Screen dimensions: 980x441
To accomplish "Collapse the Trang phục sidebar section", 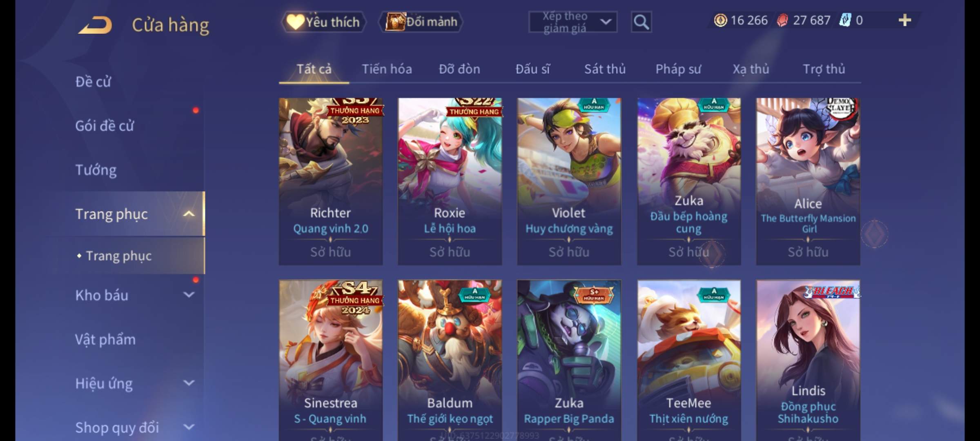I will [x=189, y=214].
